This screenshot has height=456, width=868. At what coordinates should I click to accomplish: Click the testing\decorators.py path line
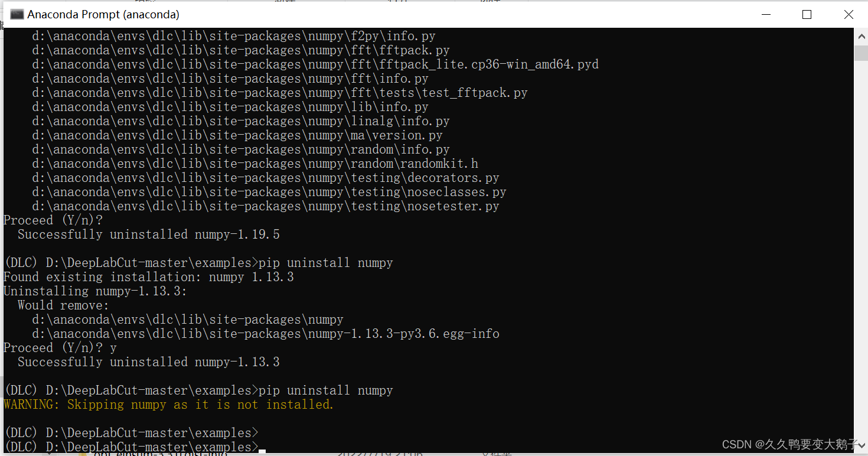(x=266, y=178)
